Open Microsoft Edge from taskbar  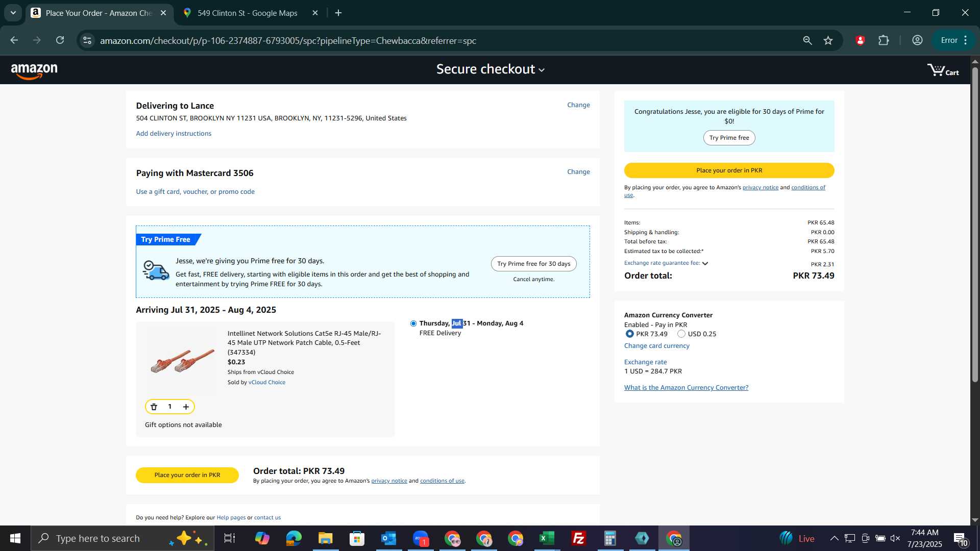point(293,538)
